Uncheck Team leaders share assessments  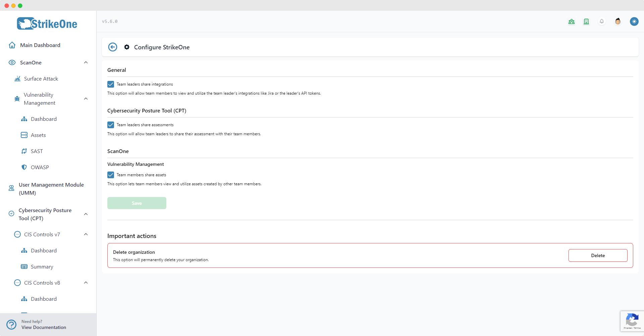tap(111, 125)
